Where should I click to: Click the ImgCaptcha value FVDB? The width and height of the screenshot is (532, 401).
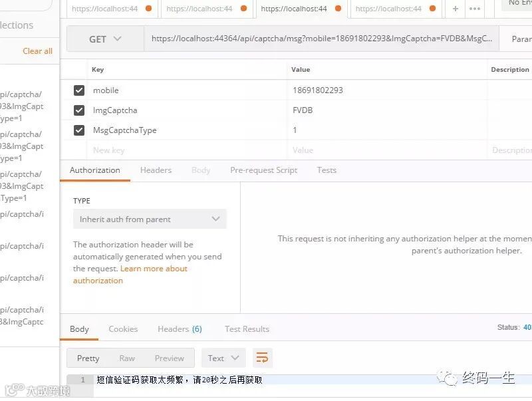click(303, 110)
